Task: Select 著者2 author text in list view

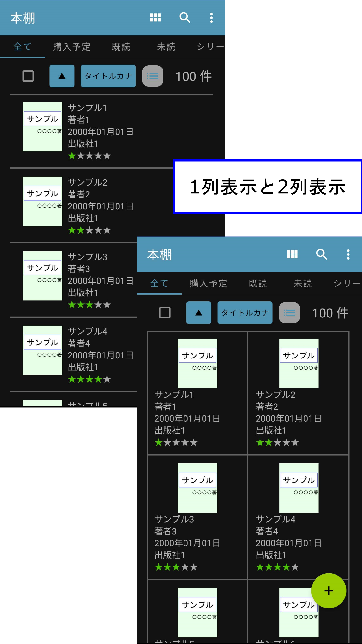Action: coord(79,194)
